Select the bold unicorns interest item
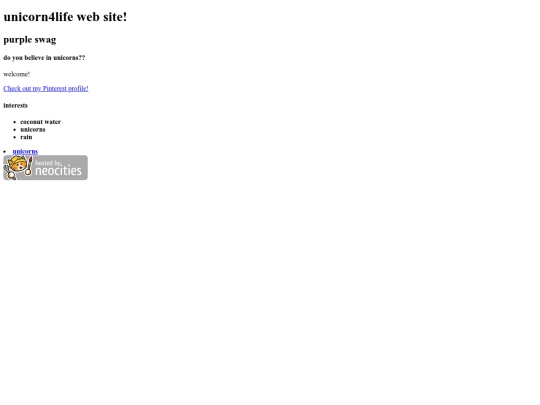Screen dimensions: 540x405 point(33,129)
